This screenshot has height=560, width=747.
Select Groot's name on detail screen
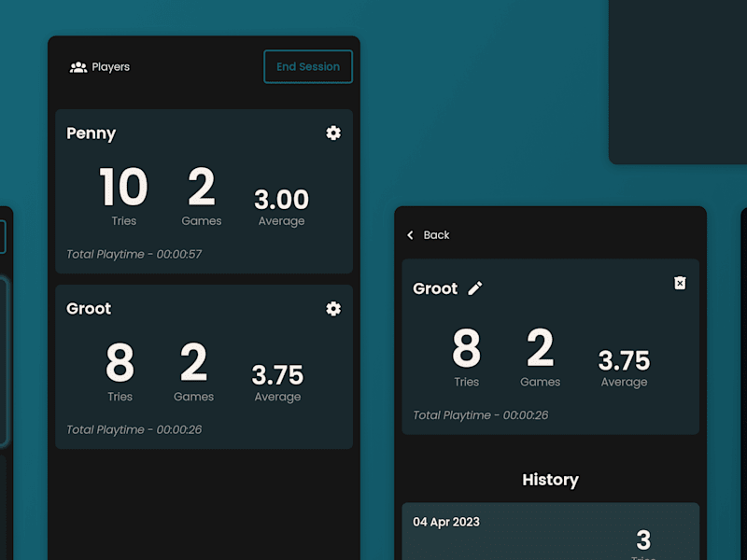pyautogui.click(x=435, y=288)
